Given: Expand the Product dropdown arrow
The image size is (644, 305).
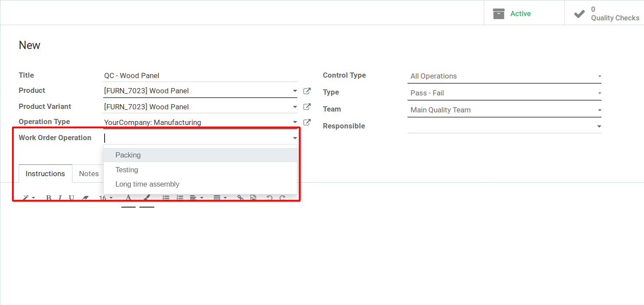Looking at the screenshot, I should [295, 92].
